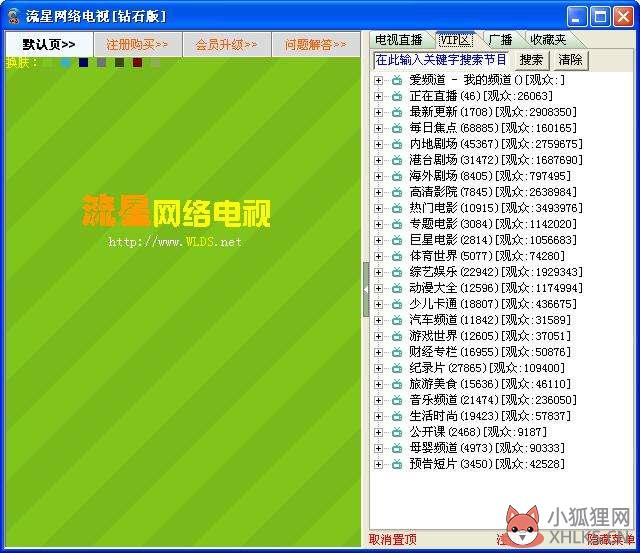
Task: Click the TV icon beside 财经专栏
Action: (x=397, y=352)
